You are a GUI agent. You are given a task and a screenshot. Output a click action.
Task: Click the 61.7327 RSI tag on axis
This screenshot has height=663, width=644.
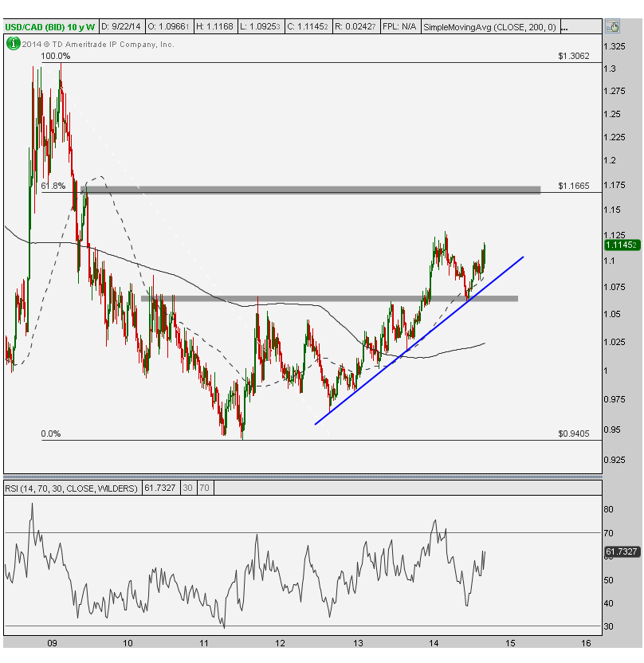pyautogui.click(x=621, y=551)
